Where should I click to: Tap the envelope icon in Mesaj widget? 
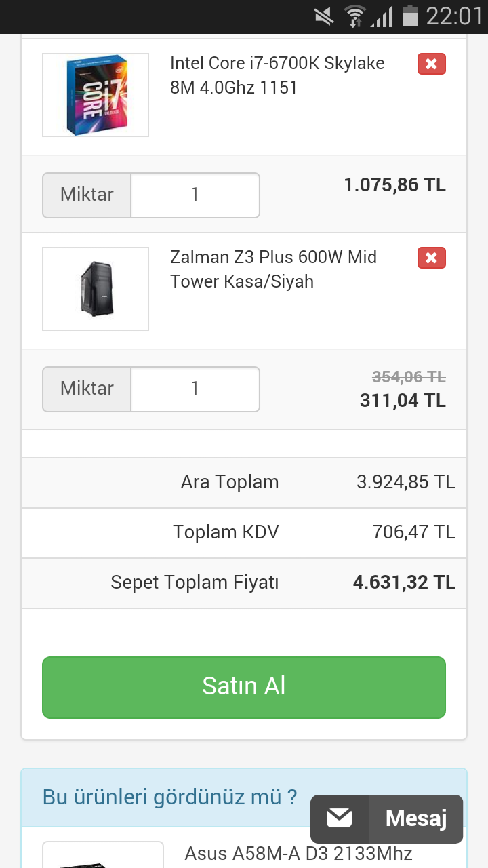coord(340,818)
